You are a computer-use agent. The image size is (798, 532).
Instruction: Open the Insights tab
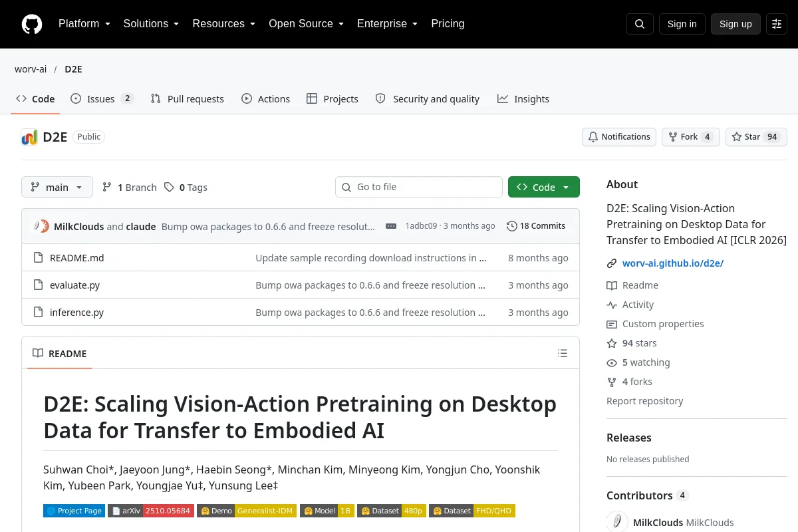pos(523,98)
